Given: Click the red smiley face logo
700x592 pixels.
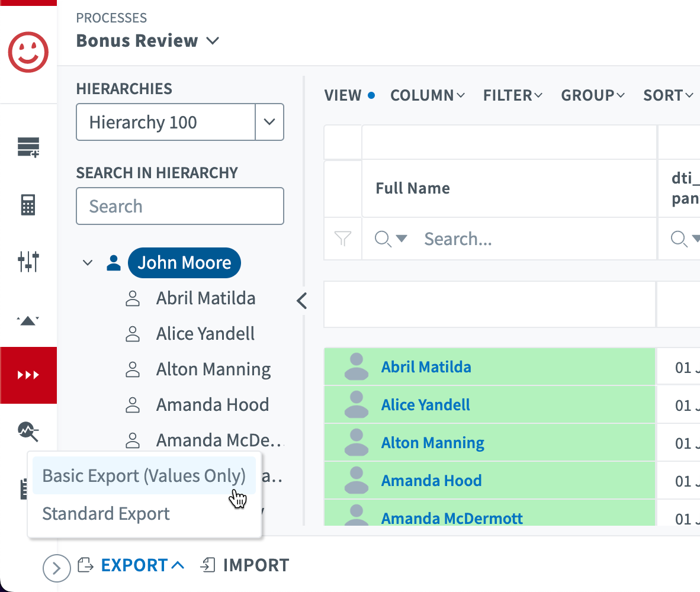Looking at the screenshot, I should pos(28,52).
